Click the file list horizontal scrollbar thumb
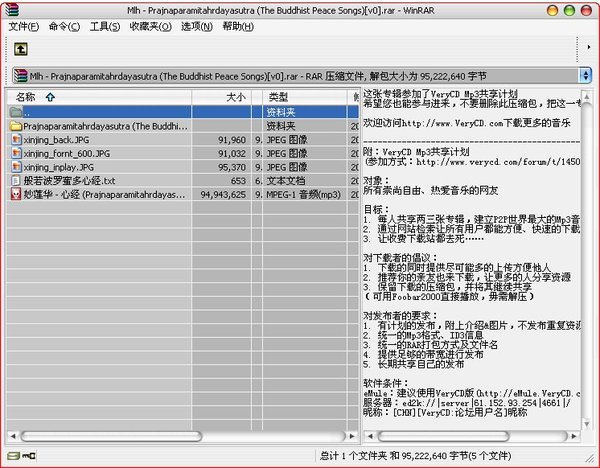The image size is (600, 468). [111, 436]
